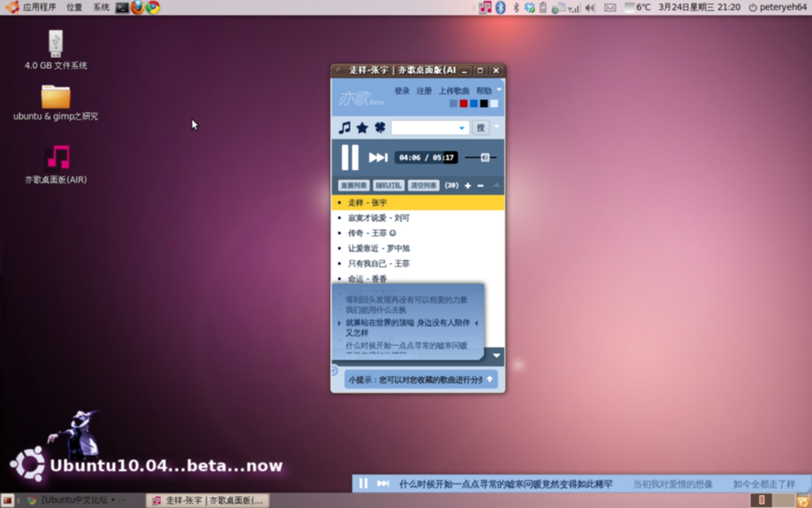Skip track via desktop lyric bar next icon
Screen dimensions: 812x508
pos(383,484)
